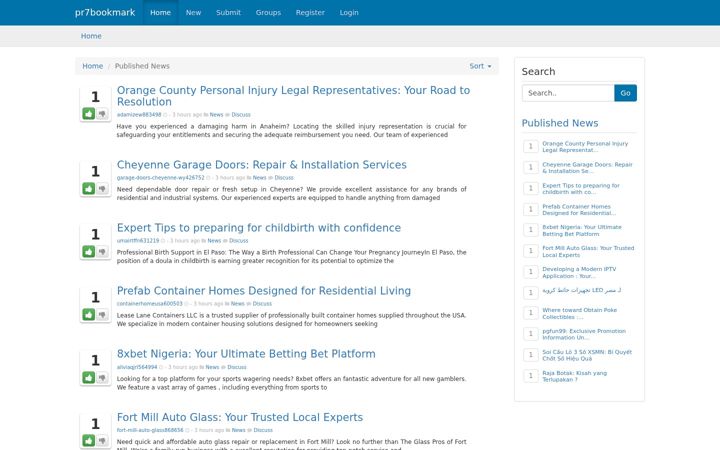This screenshot has width=720, height=450.
Task: Open sidebar link pgfun99 Exclusive Promotion
Action: click(x=584, y=334)
